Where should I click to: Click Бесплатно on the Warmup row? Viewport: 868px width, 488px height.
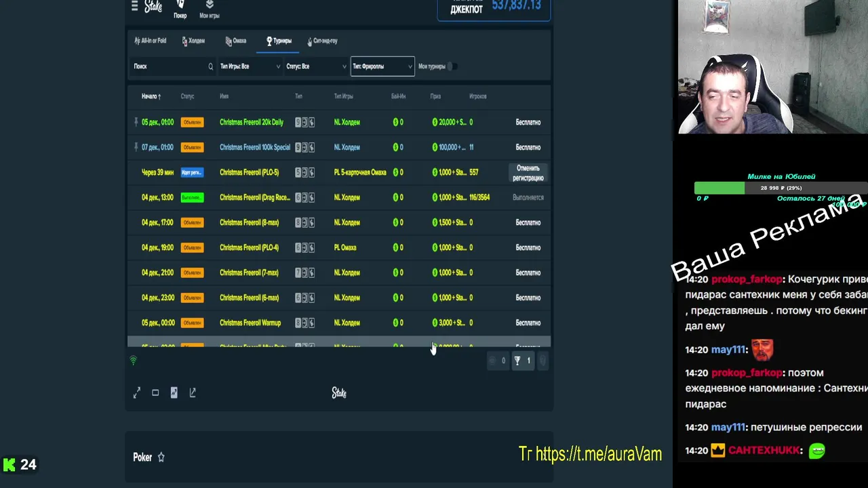pyautogui.click(x=528, y=323)
